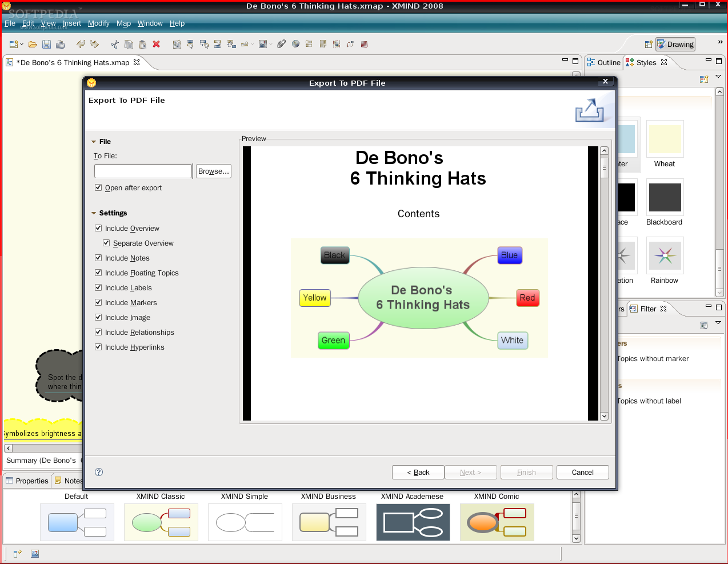
Task: Expand hidden perspectives chevron near Drawing
Action: point(720,42)
